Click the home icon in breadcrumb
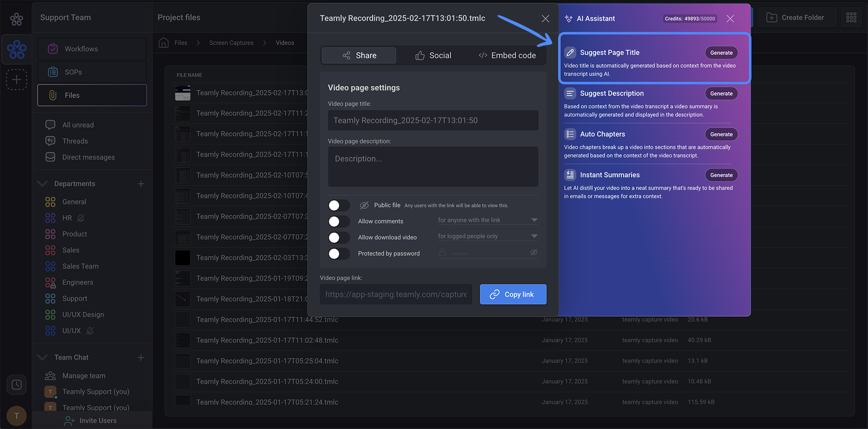Image resolution: width=868 pixels, height=429 pixels. click(164, 42)
